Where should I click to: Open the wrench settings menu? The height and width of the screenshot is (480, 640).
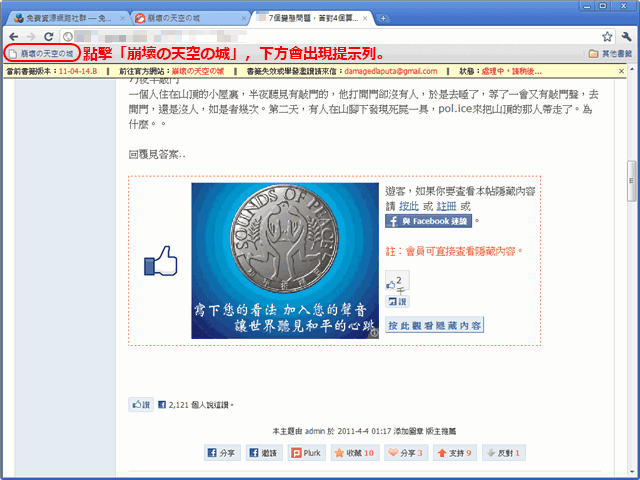(627, 37)
